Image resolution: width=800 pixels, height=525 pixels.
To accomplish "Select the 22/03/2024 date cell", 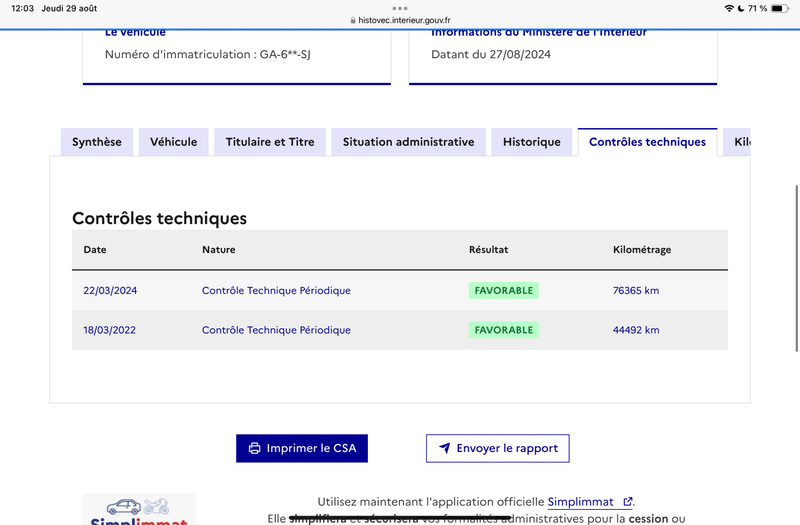I will click(x=110, y=290).
